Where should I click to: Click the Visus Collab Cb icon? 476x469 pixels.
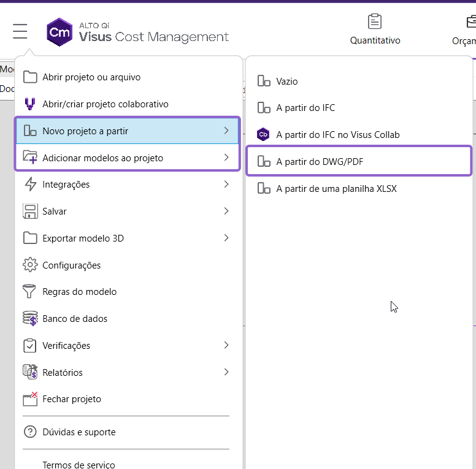pos(263,134)
